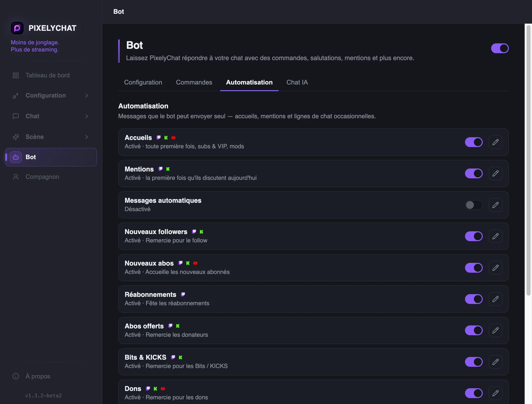Open the Chat sidebar section
This screenshot has height=404, width=532.
click(x=51, y=116)
